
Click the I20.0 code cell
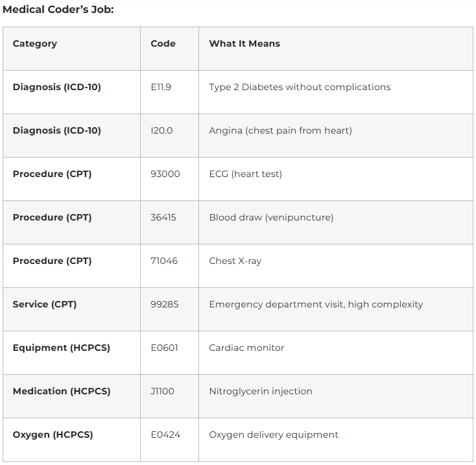click(161, 130)
